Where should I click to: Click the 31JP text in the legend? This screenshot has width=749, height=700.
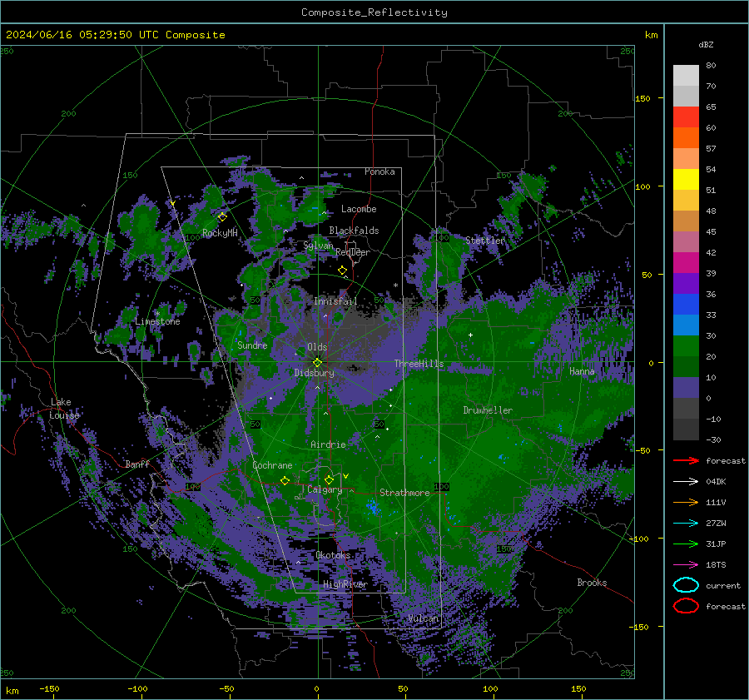pos(716,544)
